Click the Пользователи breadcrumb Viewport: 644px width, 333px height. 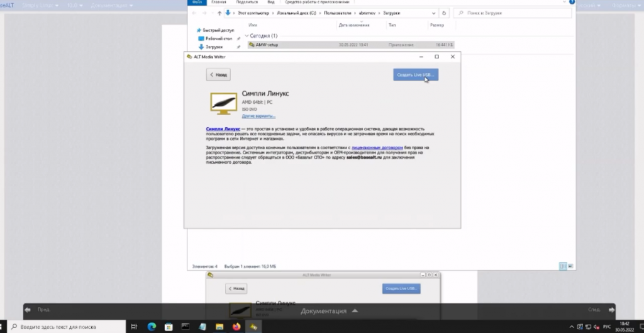[x=337, y=13]
